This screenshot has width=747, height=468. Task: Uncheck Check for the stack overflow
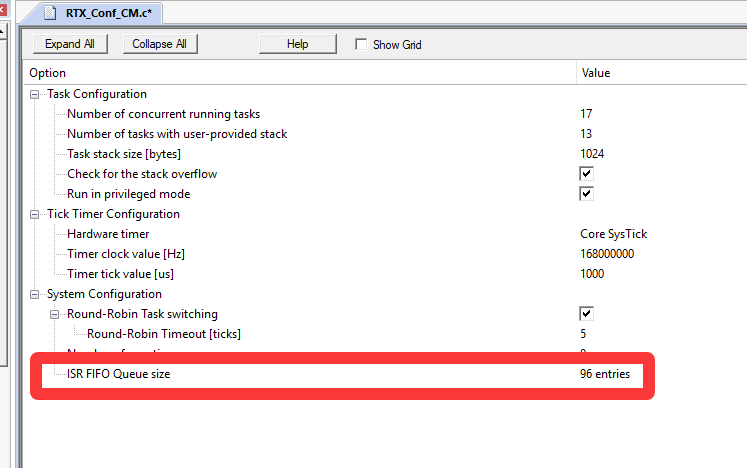click(586, 174)
